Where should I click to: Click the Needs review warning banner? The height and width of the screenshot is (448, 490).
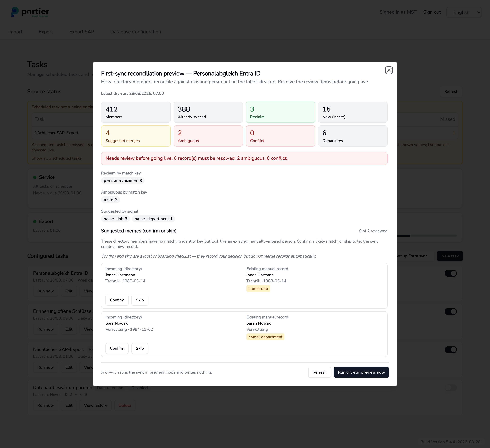pos(244,158)
